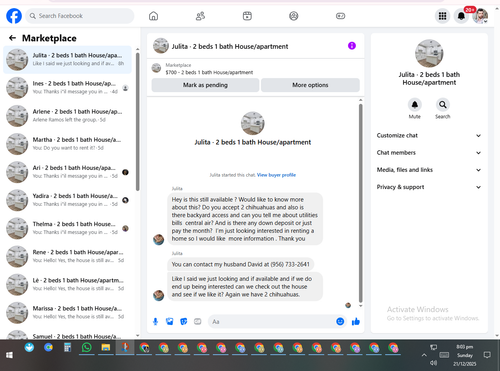Go back using the arrow beside Marketplace

(12, 38)
